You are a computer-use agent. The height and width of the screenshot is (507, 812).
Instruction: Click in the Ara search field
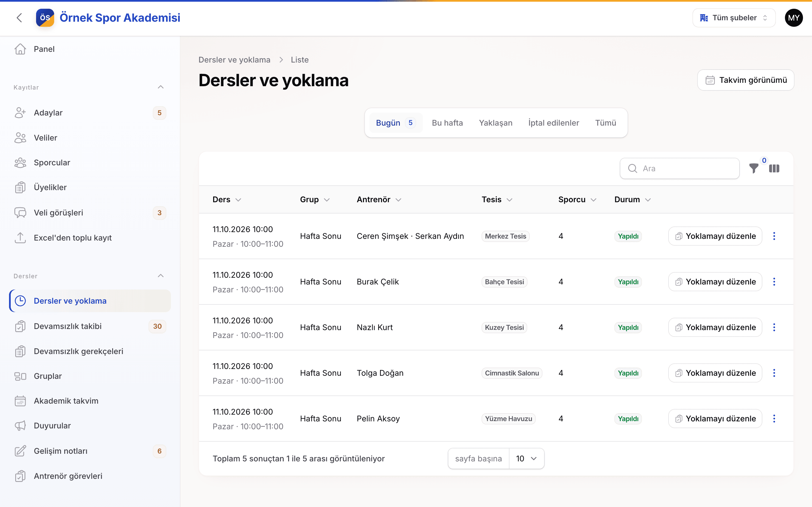pos(679,168)
